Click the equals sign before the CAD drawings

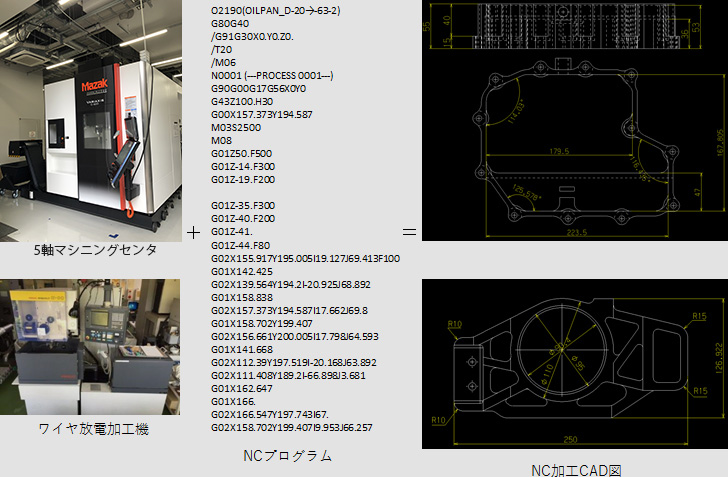pos(409,232)
